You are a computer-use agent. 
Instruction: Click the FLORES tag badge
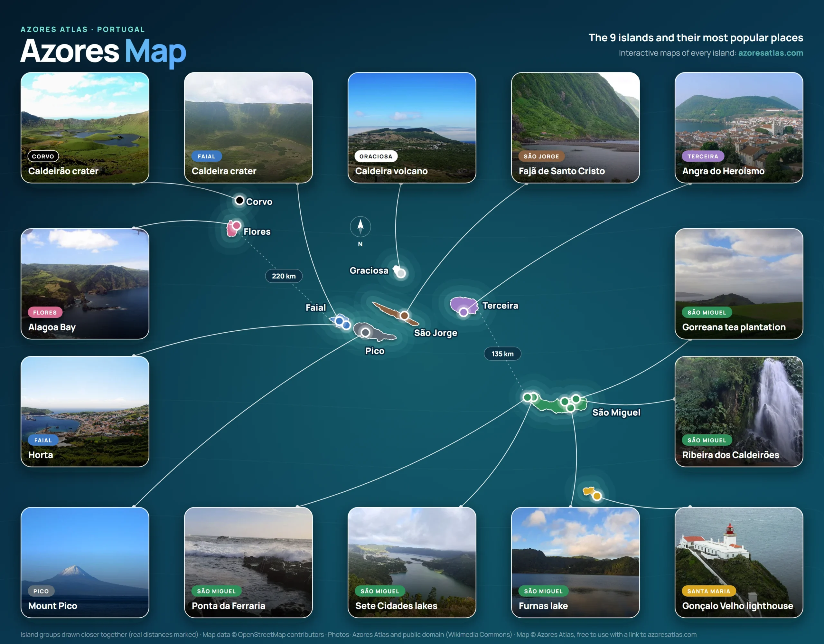coord(45,312)
